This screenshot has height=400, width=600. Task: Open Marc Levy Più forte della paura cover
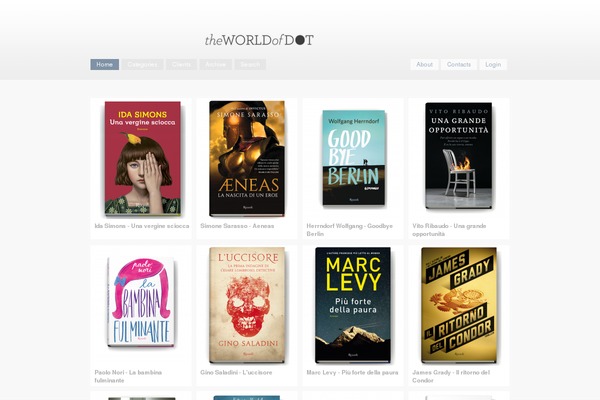pos(353,305)
